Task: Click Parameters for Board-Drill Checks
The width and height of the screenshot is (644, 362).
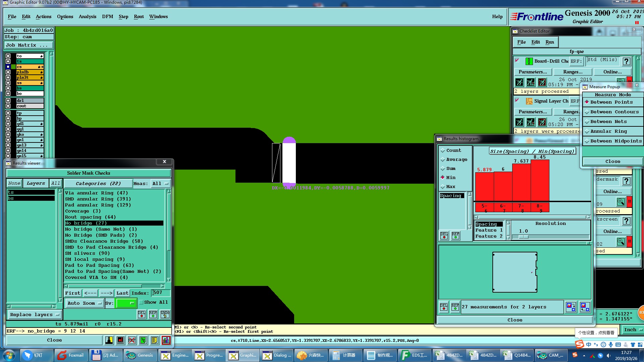Action: (x=533, y=72)
